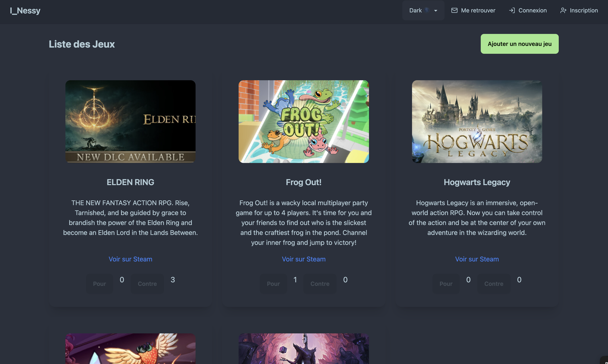Click the ELDEN RING title

130,182
